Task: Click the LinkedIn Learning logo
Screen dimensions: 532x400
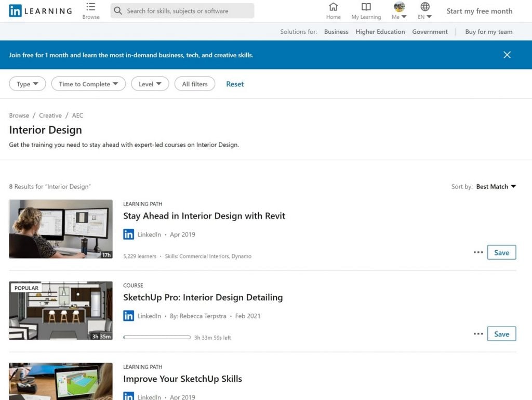Action: [41, 11]
